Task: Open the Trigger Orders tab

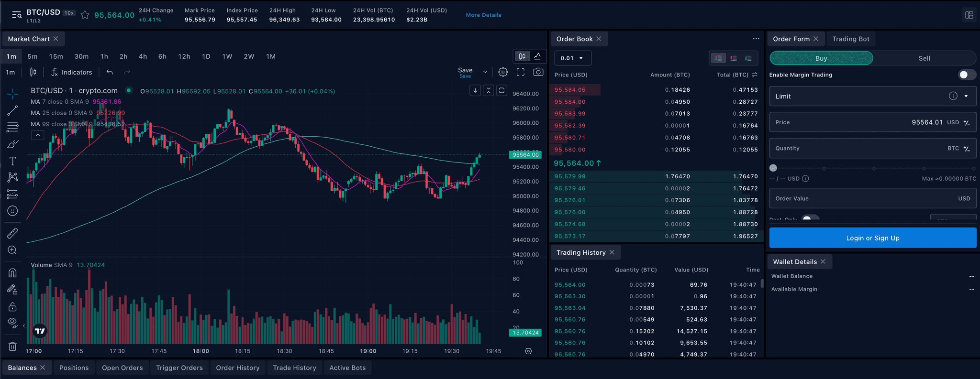Action: [x=179, y=368]
